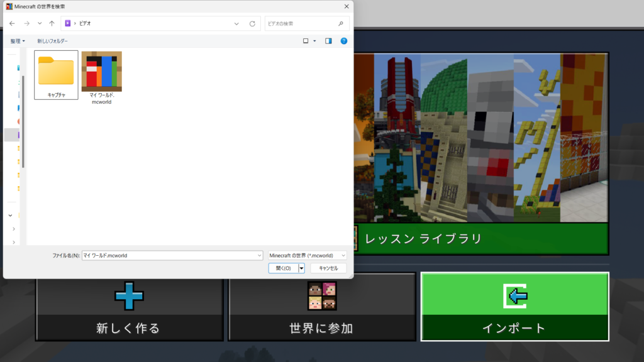Open file dialog help icon
This screenshot has width=644, height=362.
click(x=344, y=41)
